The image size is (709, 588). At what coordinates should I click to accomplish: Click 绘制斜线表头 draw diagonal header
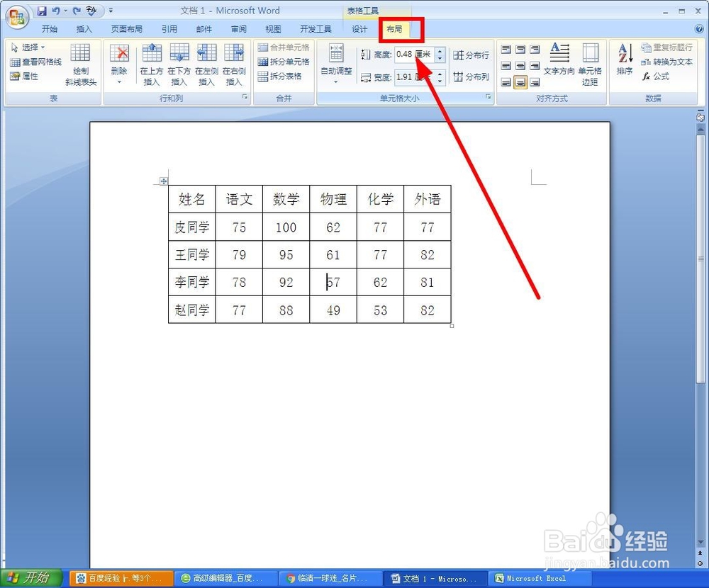(x=81, y=64)
